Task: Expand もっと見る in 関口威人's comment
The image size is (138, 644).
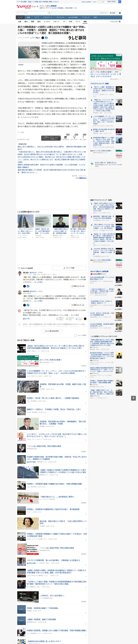Action: (38, 282)
